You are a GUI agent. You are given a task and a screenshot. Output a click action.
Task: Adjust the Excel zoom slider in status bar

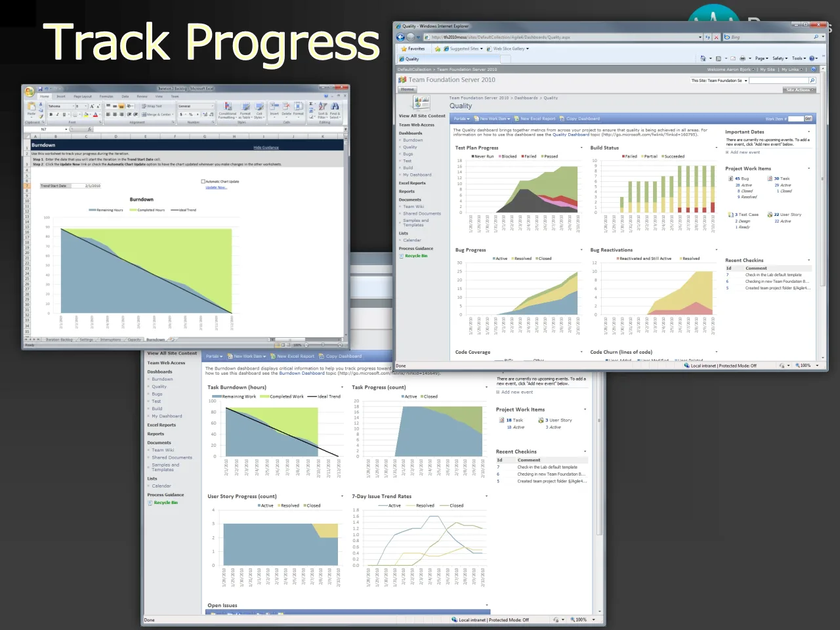(322, 345)
